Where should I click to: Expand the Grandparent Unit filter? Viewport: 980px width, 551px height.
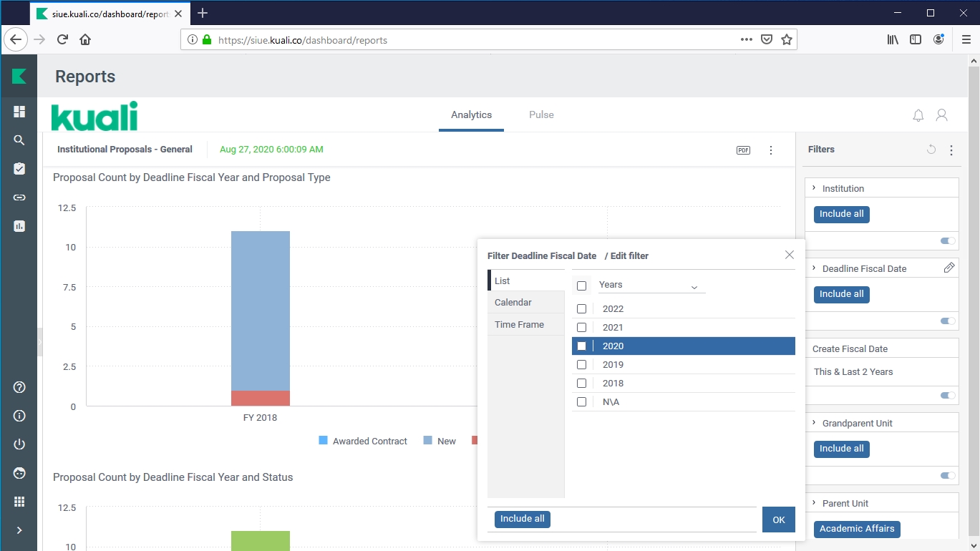[814, 423]
